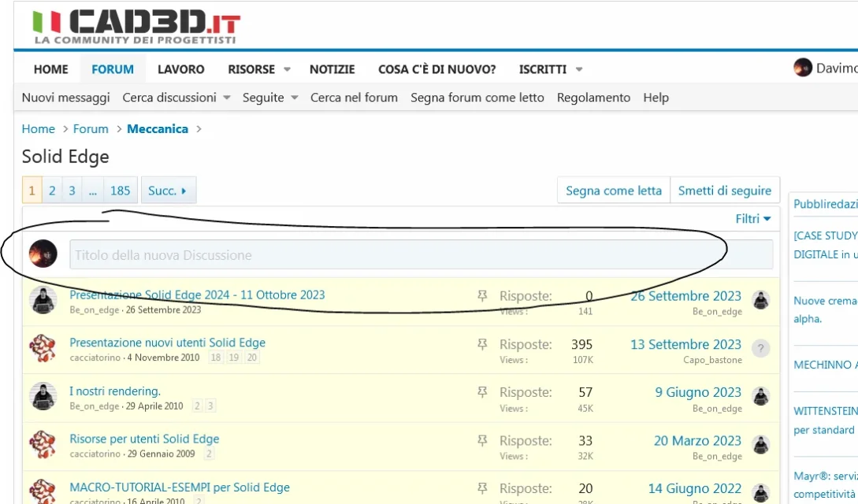Go to HOME in main navigation

coord(51,69)
